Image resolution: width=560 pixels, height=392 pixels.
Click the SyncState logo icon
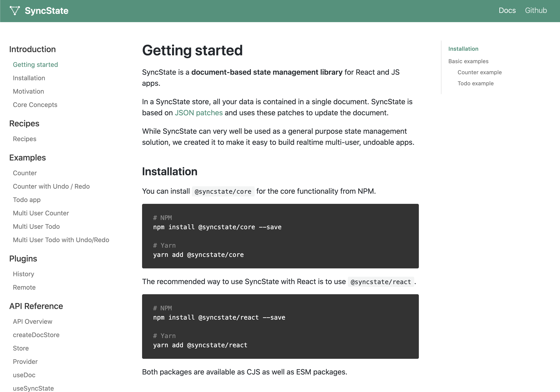pyautogui.click(x=14, y=11)
